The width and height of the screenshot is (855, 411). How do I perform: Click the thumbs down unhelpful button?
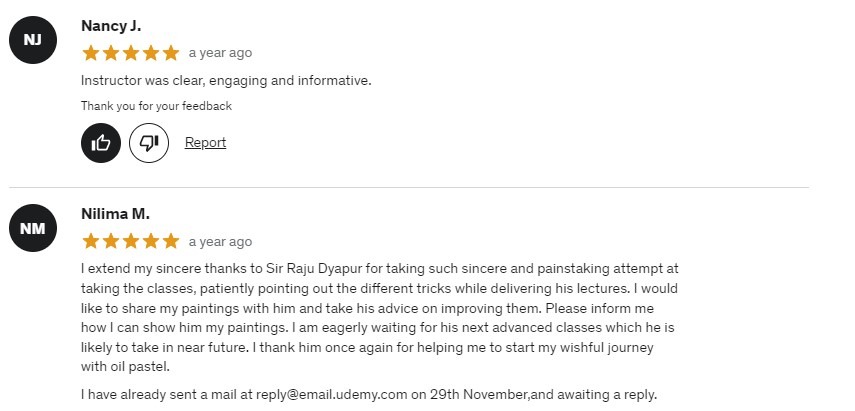click(149, 142)
